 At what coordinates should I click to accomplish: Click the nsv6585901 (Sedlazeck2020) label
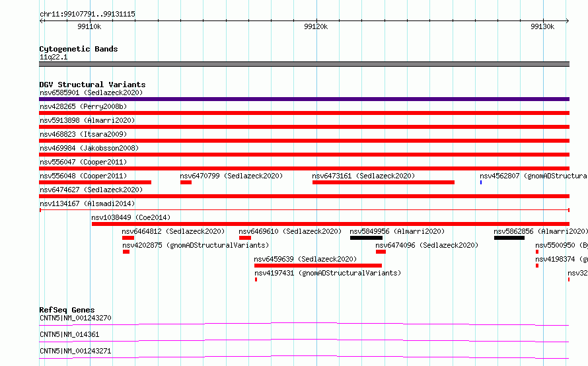click(91, 92)
